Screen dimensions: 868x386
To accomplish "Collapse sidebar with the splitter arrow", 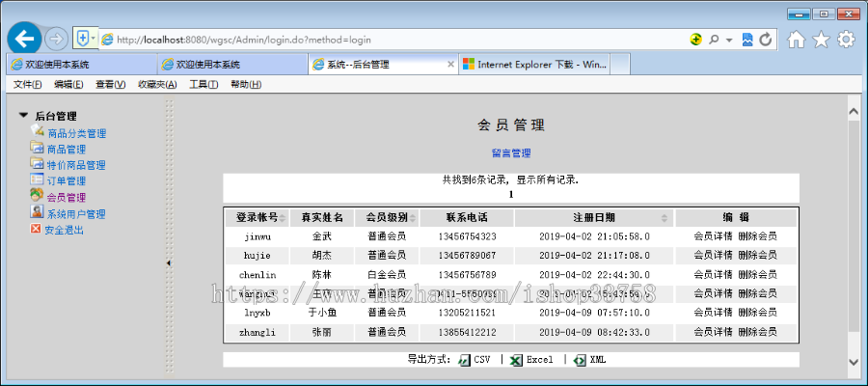I will (168, 263).
